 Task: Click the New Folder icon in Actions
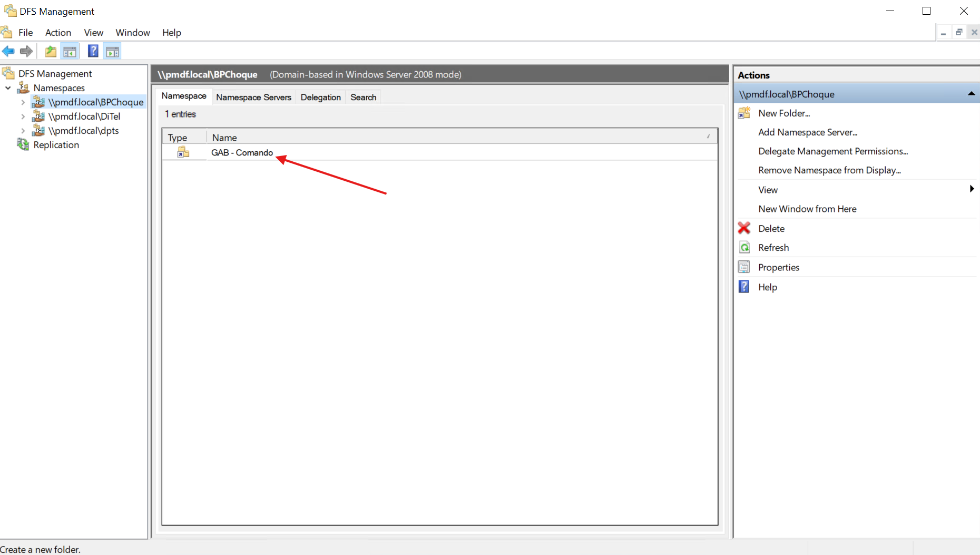click(744, 113)
